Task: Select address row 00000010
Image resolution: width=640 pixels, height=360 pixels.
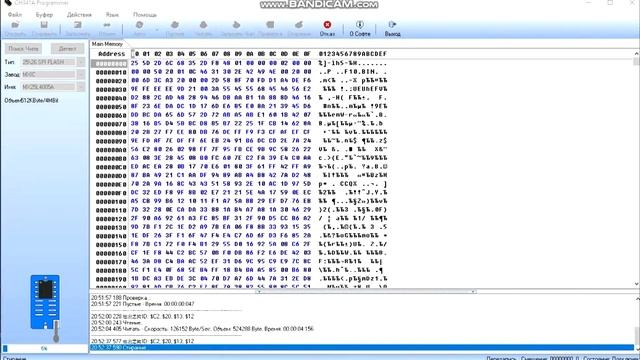Action: tap(111, 72)
